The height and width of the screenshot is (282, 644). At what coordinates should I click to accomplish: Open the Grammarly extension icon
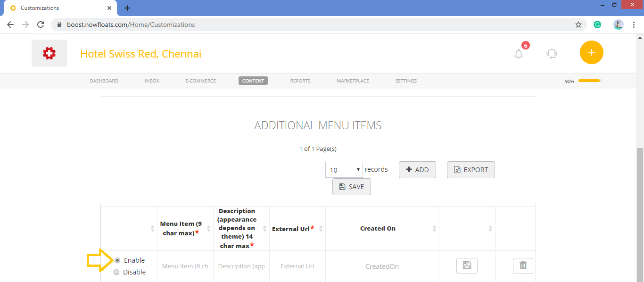(597, 25)
